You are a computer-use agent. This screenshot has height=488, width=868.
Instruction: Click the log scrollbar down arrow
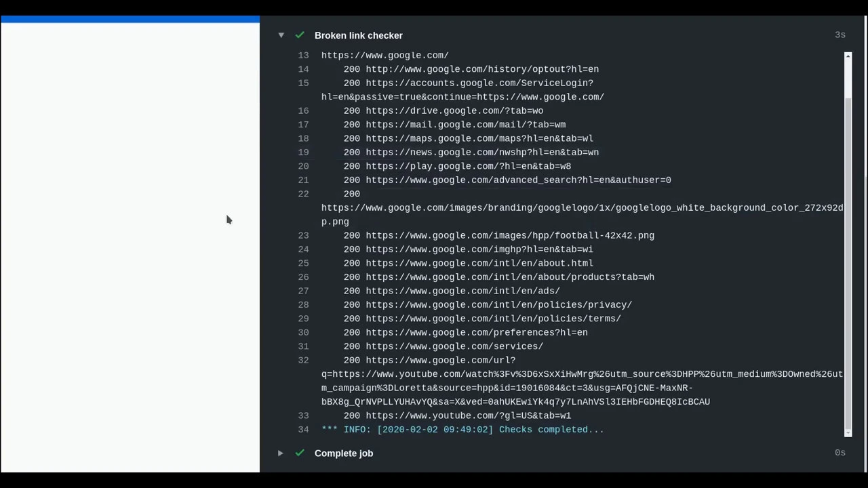pos(848,432)
